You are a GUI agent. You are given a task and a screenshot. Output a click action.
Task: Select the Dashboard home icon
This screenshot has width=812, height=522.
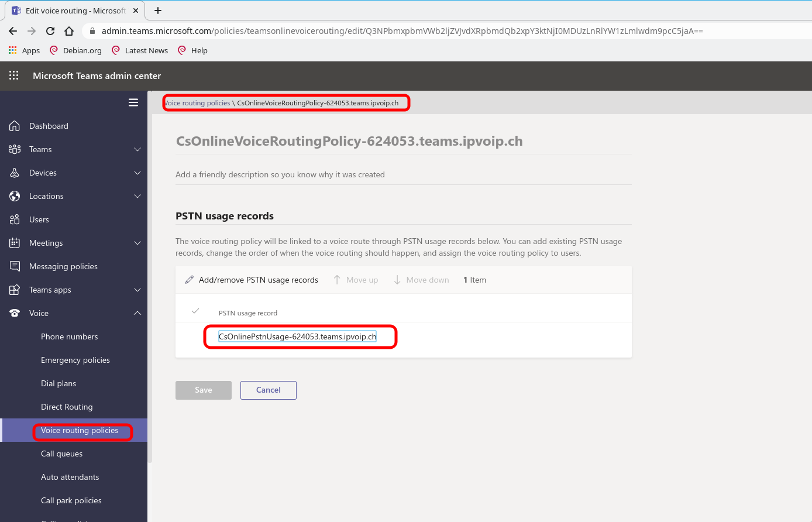coord(13,125)
